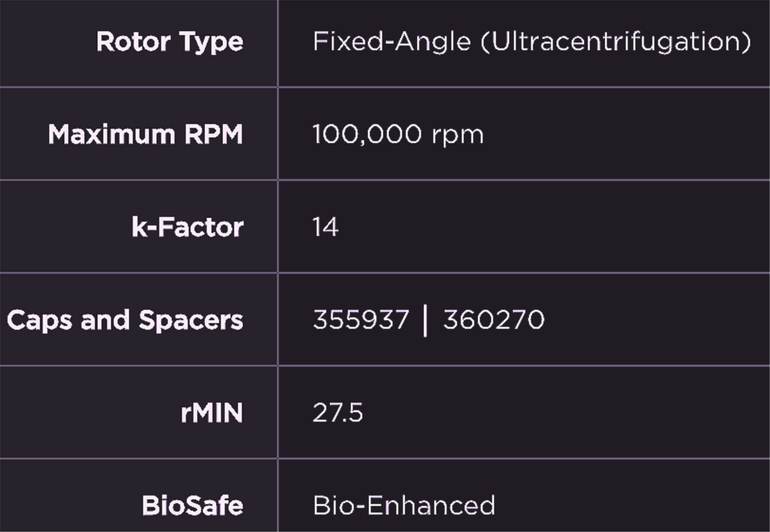This screenshot has height=532, width=770.
Task: Click the word "Rotor" in the first row label
Action: click(x=133, y=42)
